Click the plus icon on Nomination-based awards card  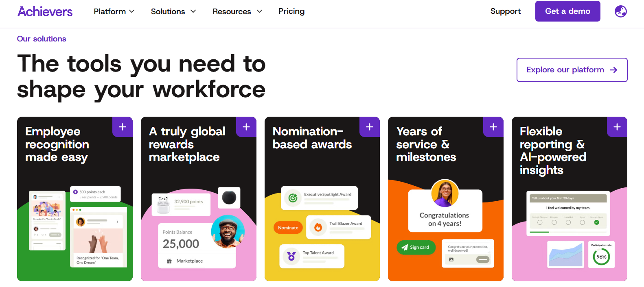click(x=369, y=127)
